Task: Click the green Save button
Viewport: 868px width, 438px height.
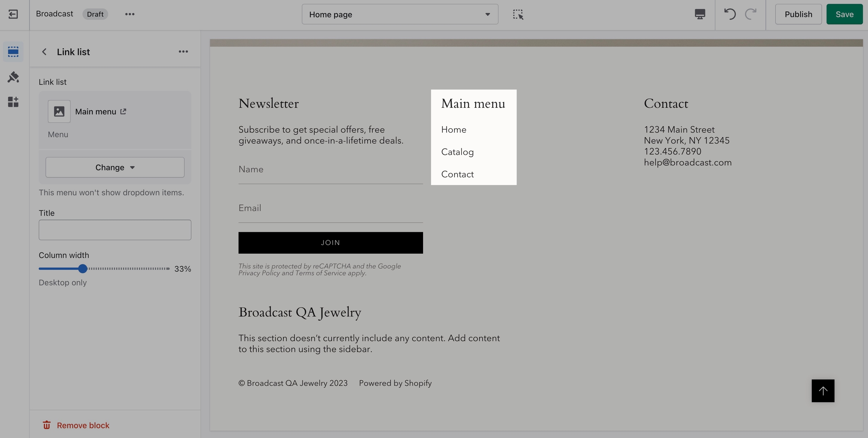Action: pos(844,14)
